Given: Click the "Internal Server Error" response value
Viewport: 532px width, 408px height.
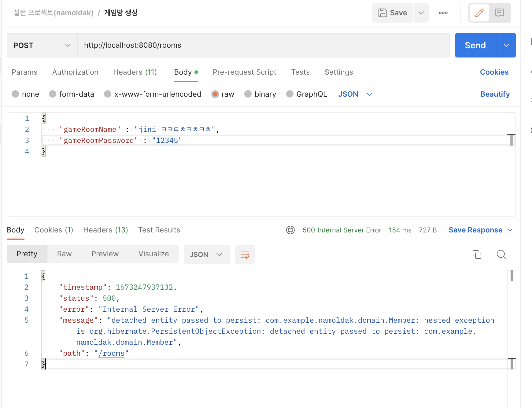Looking at the screenshot, I should click(149, 309).
